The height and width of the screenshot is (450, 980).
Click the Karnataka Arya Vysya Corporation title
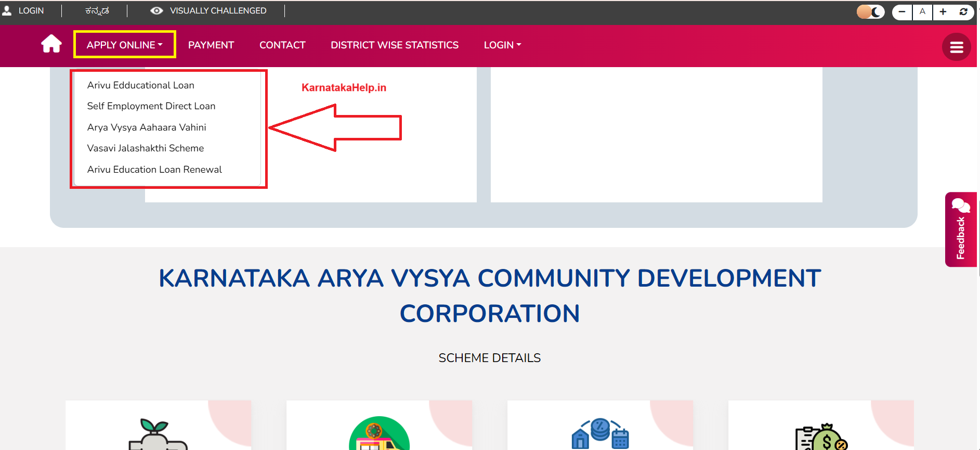(490, 295)
